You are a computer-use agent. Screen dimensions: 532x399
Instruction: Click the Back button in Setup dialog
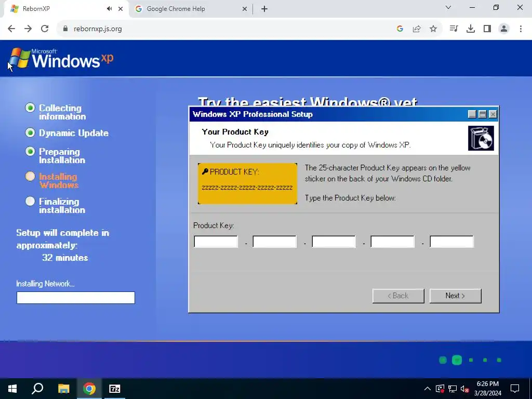(398, 296)
